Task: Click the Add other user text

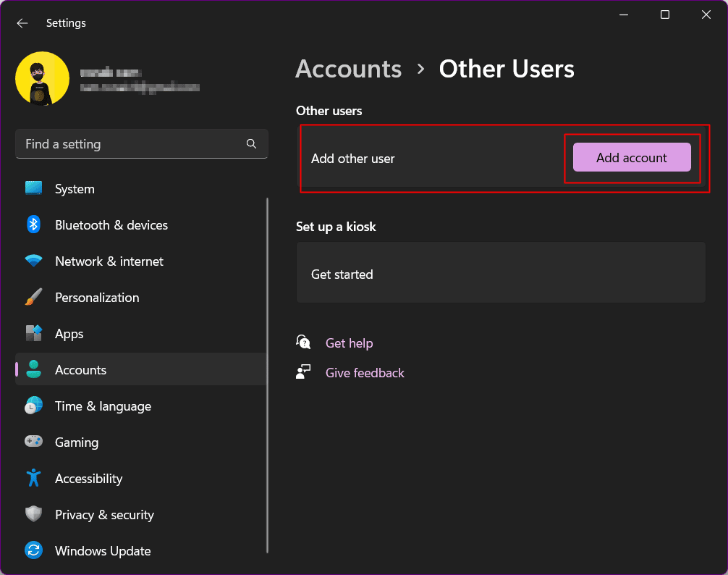Action: [x=353, y=159]
